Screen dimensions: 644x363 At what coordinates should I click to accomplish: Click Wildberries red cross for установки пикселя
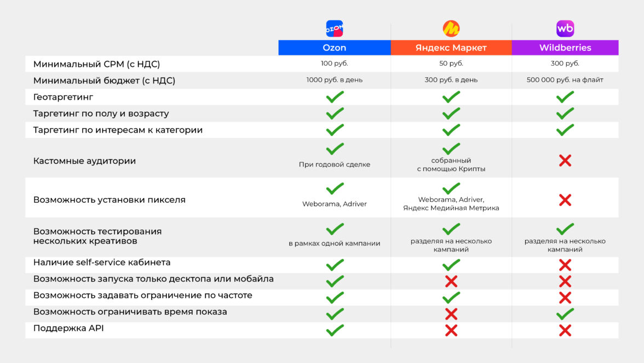coord(565,200)
